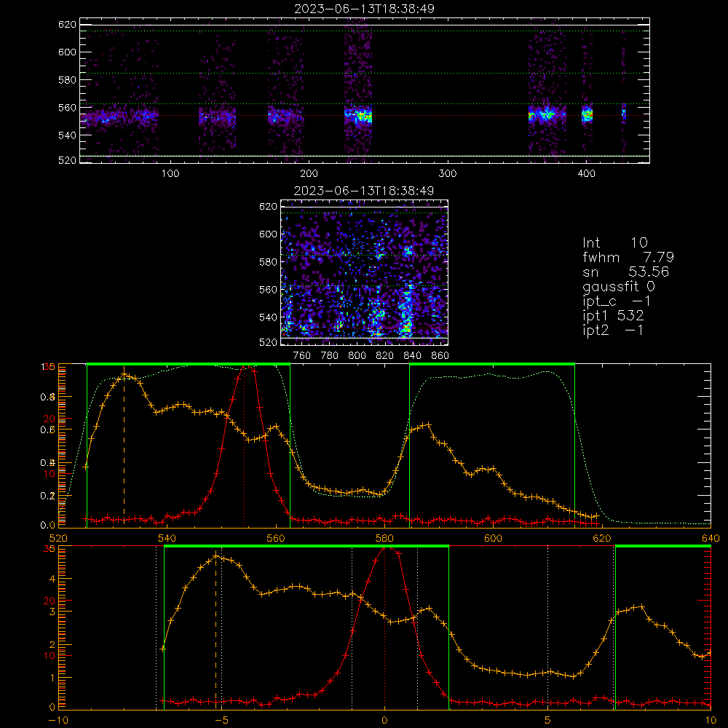This screenshot has height=728, width=728.
Task: Click x-axis label 800 of middle image
Action: point(357,356)
